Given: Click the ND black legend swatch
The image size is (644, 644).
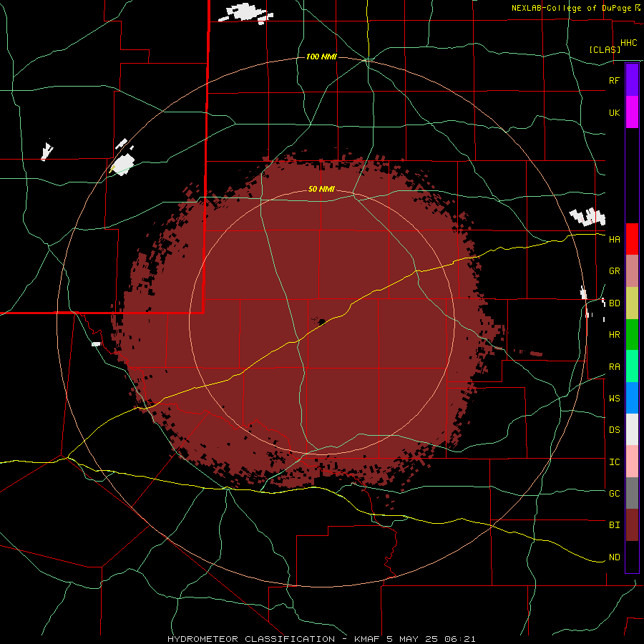Looking at the screenshot, I should 632,557.
